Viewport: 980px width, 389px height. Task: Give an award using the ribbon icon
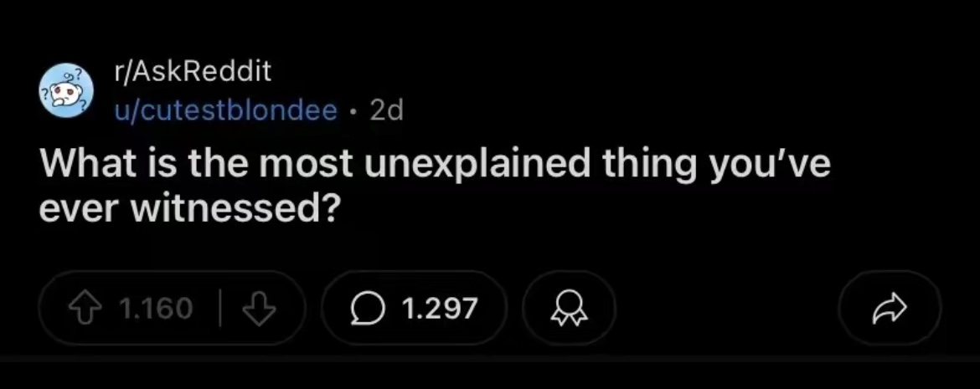coord(570,309)
